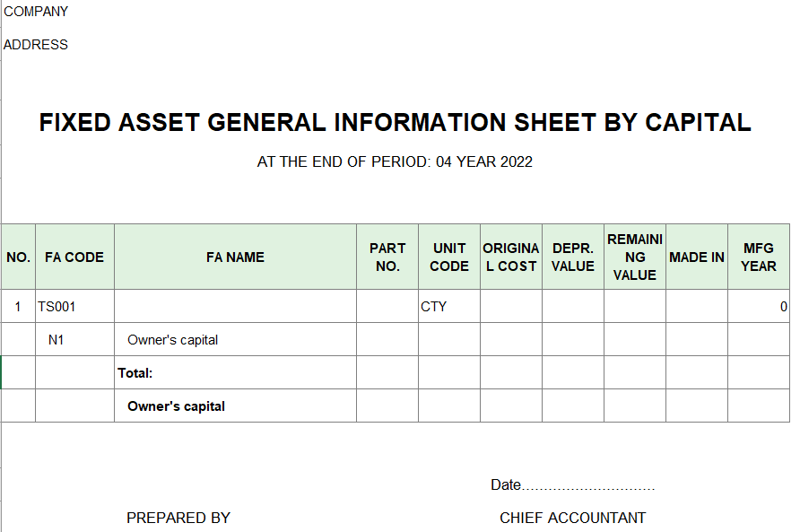Select the FA CODE column header
This screenshot has width=800, height=532.
[x=74, y=257]
